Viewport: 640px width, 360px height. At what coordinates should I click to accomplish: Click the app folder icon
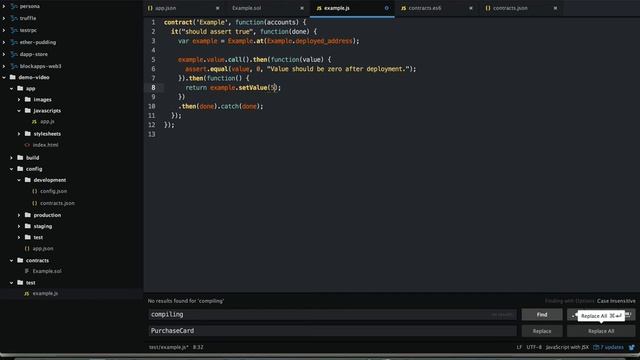pos(20,88)
